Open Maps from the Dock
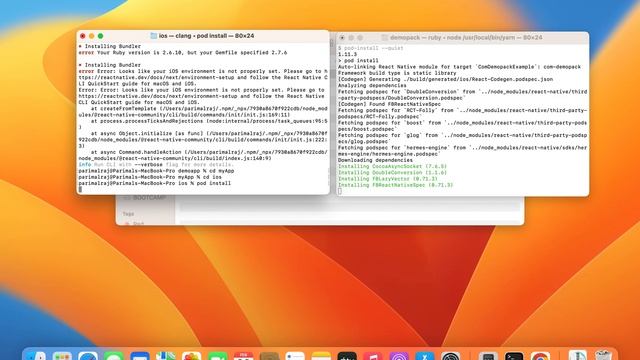Image resolution: width=640 pixels, height=360 pixels. [165, 356]
